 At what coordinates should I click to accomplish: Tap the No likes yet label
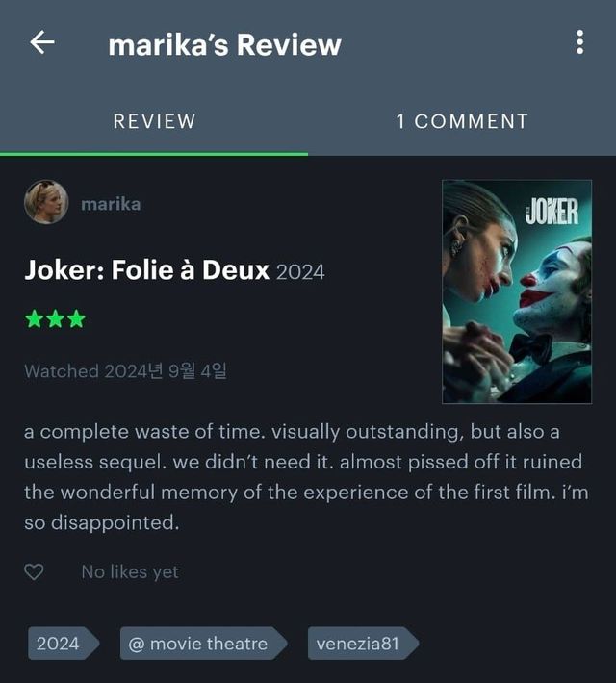click(x=130, y=572)
